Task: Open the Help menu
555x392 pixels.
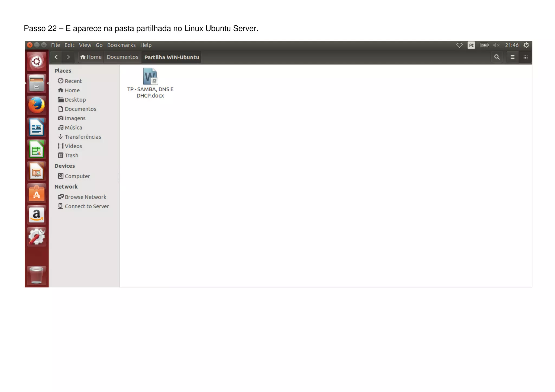Action: point(146,45)
